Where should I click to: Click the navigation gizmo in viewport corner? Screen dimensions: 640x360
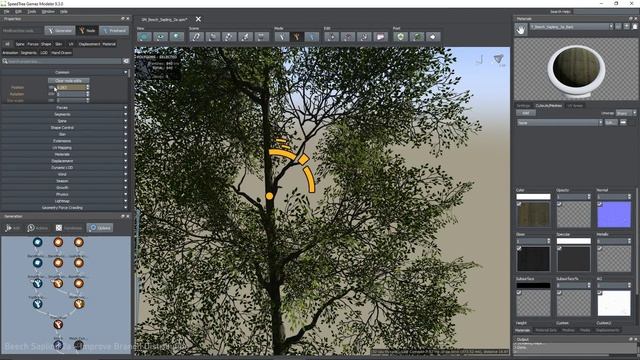498,60
